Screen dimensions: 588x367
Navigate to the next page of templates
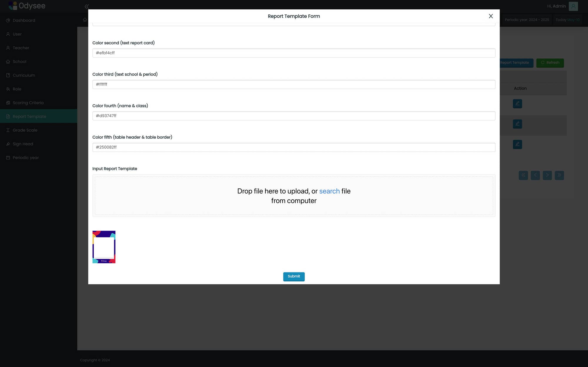tap(547, 175)
